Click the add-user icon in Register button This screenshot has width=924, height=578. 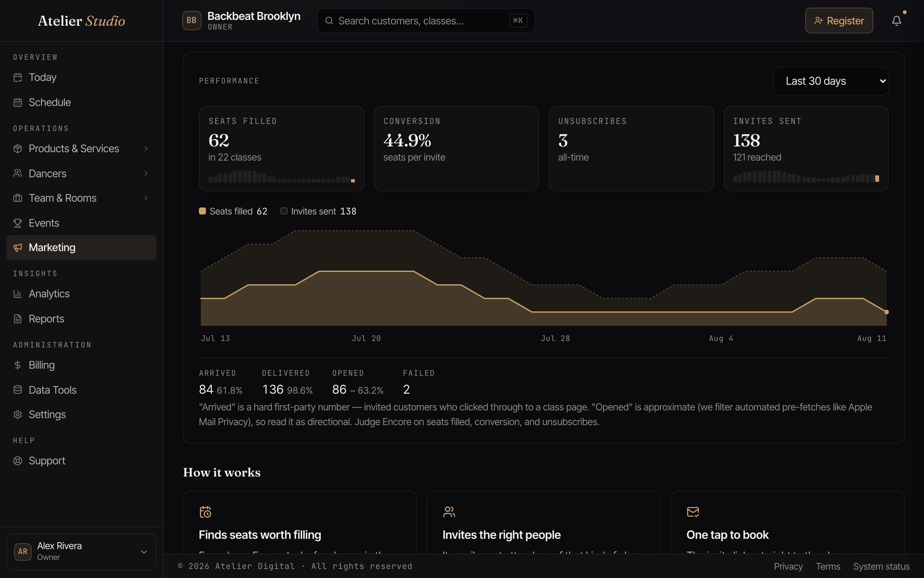818,21
